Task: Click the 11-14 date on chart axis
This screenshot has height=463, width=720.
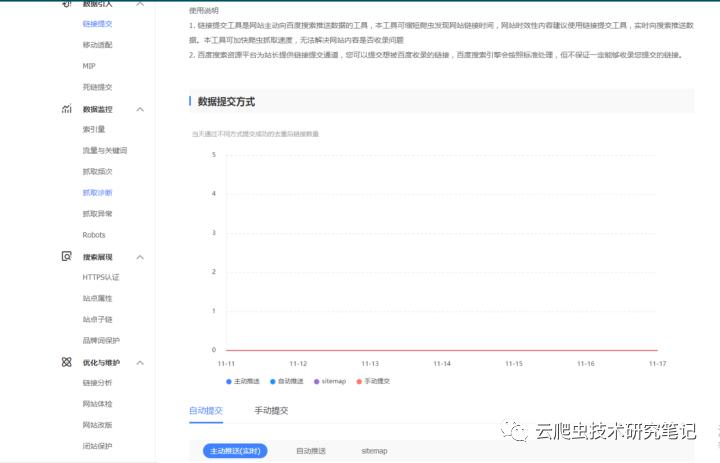Action: point(442,364)
